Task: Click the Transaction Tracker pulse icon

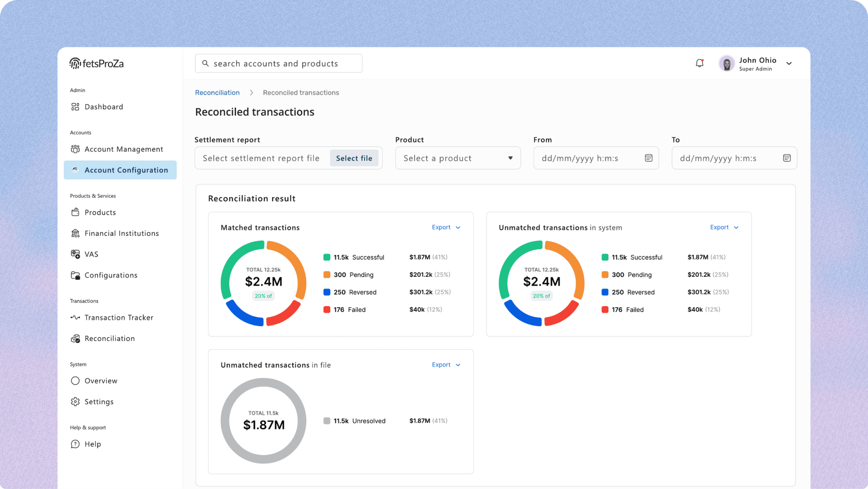Action: 75,318
